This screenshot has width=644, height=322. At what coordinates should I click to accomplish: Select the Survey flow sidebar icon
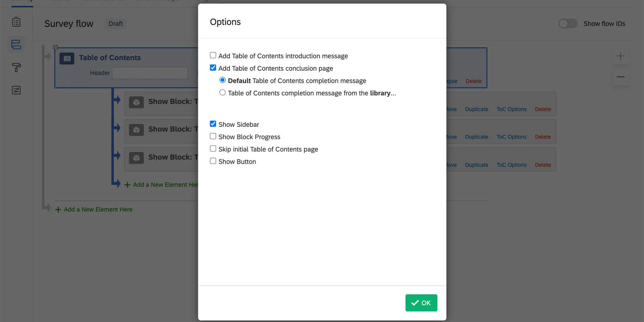16,45
